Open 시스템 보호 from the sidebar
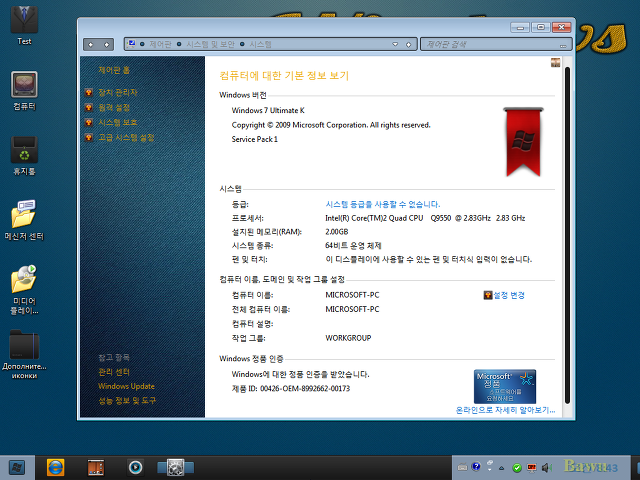Screen dimensions: 640x480 [118, 122]
